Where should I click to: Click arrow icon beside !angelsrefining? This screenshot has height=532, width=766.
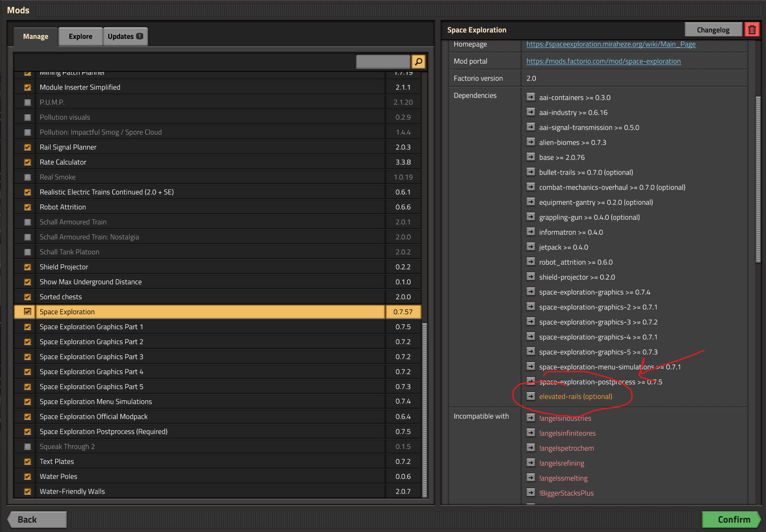[531, 463]
